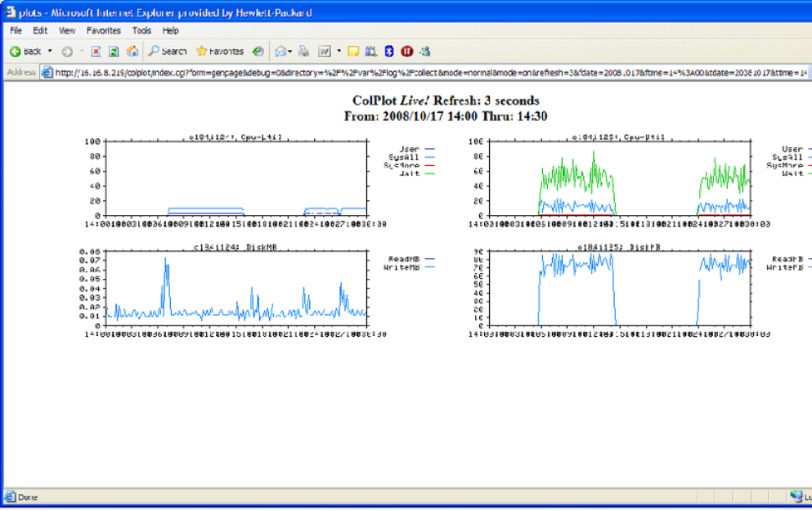Open the Tools menu
This screenshot has height=511, width=812.
141,30
